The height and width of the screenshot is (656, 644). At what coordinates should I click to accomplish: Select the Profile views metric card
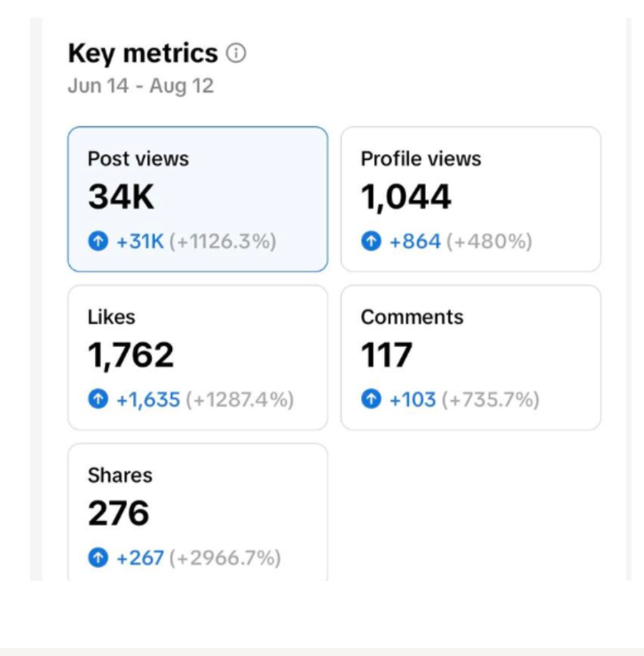point(471,199)
